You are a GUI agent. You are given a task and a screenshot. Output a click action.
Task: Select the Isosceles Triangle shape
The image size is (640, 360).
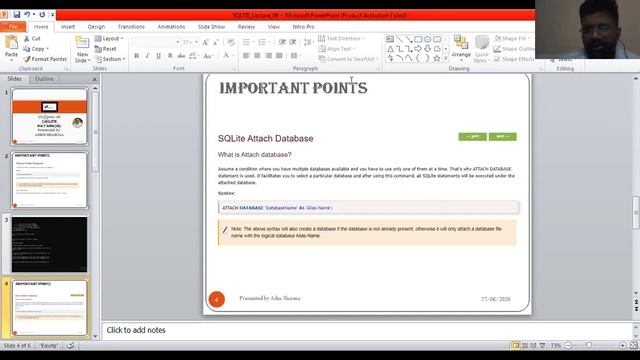390,49
